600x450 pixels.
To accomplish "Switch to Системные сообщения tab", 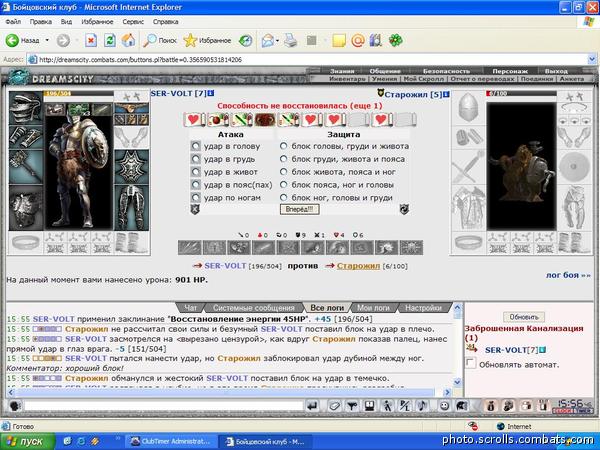I will coord(253,308).
